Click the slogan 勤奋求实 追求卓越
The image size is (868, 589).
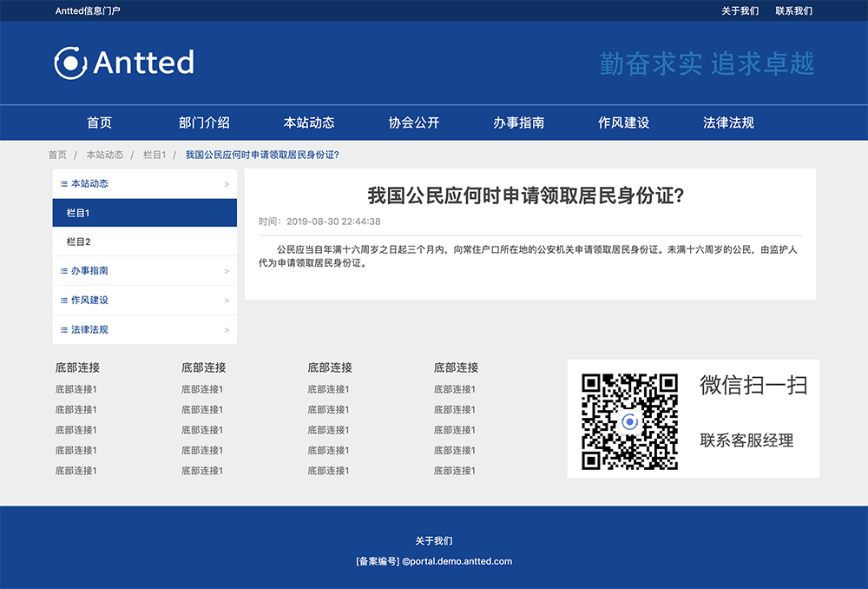pyautogui.click(x=707, y=63)
